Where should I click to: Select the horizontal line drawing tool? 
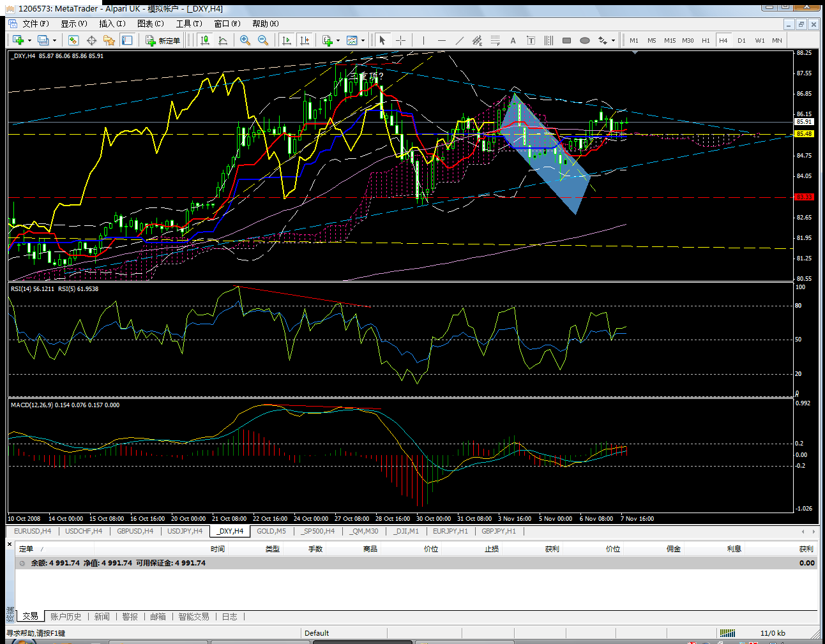(441, 40)
